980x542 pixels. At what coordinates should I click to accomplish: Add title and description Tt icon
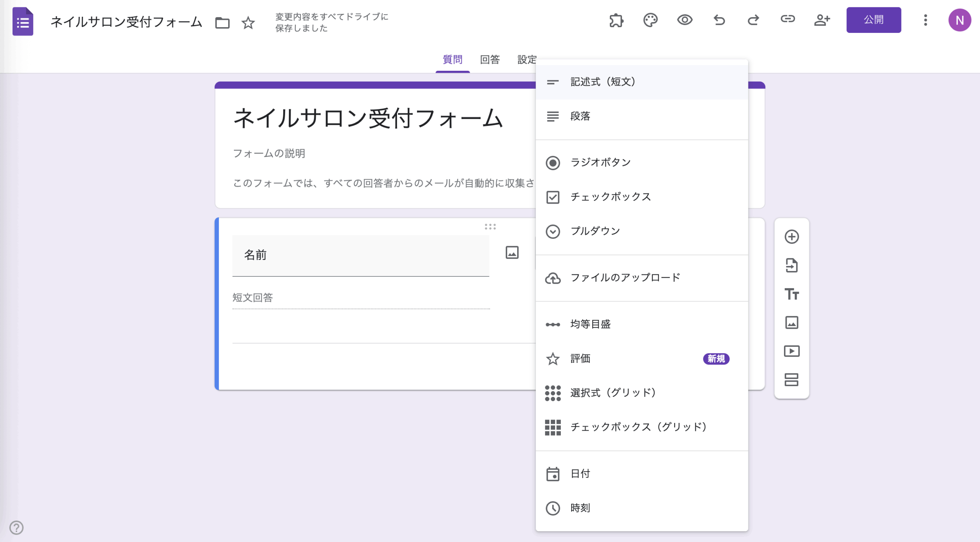click(x=791, y=294)
